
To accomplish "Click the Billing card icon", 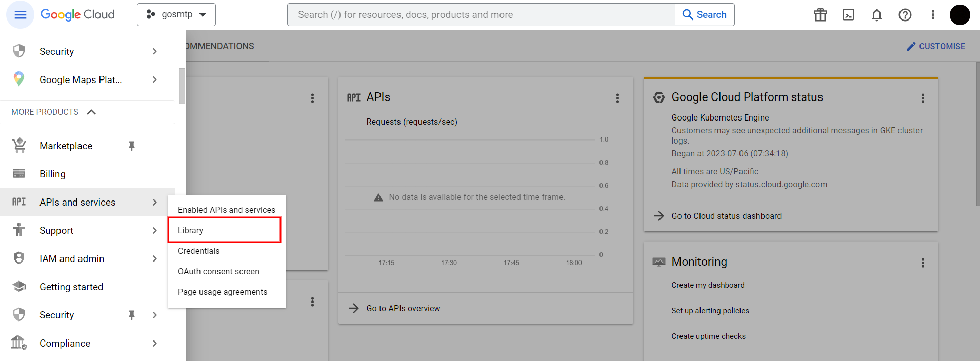I will pos(19,173).
